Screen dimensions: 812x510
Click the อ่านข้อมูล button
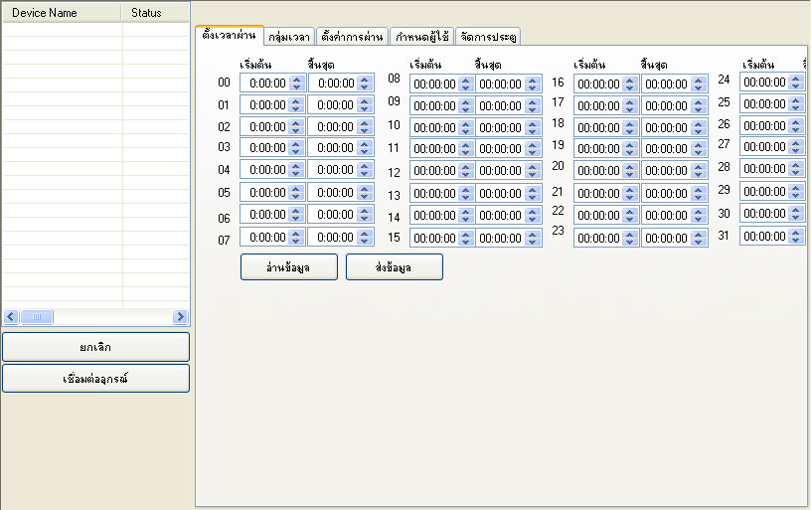tap(289, 267)
